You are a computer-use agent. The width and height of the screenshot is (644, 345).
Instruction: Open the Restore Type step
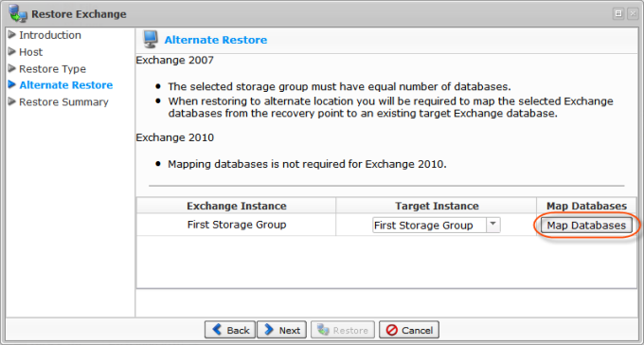click(53, 68)
